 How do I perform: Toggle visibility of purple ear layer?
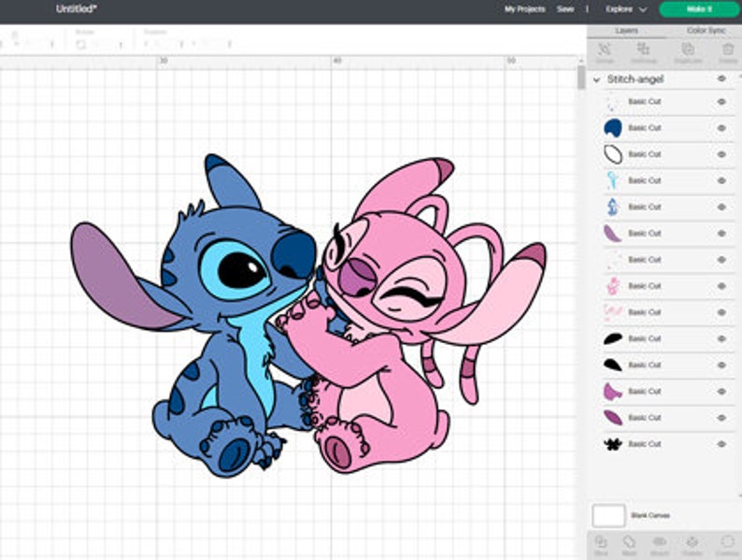click(721, 234)
